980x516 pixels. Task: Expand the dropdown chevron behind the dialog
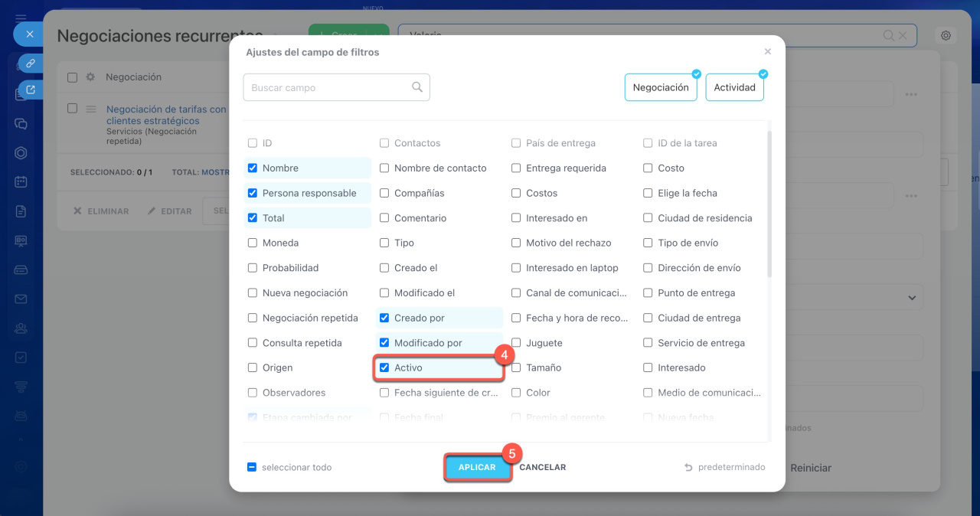(911, 297)
